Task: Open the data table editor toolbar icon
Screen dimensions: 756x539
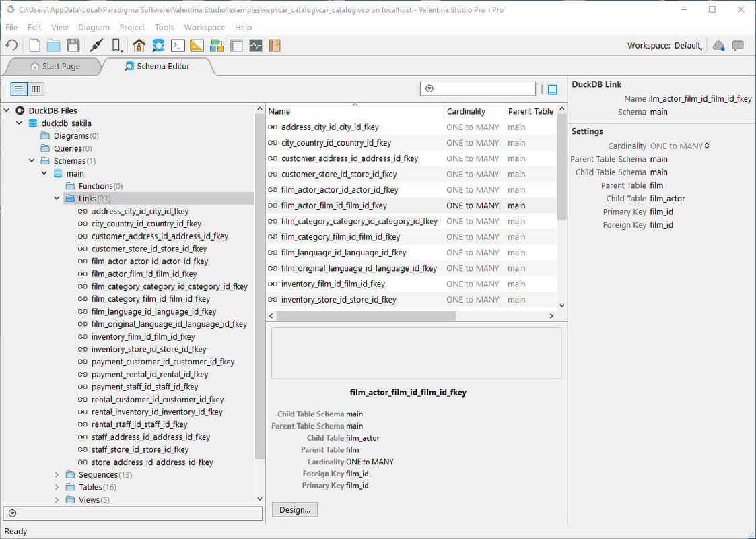Action: (x=236, y=45)
